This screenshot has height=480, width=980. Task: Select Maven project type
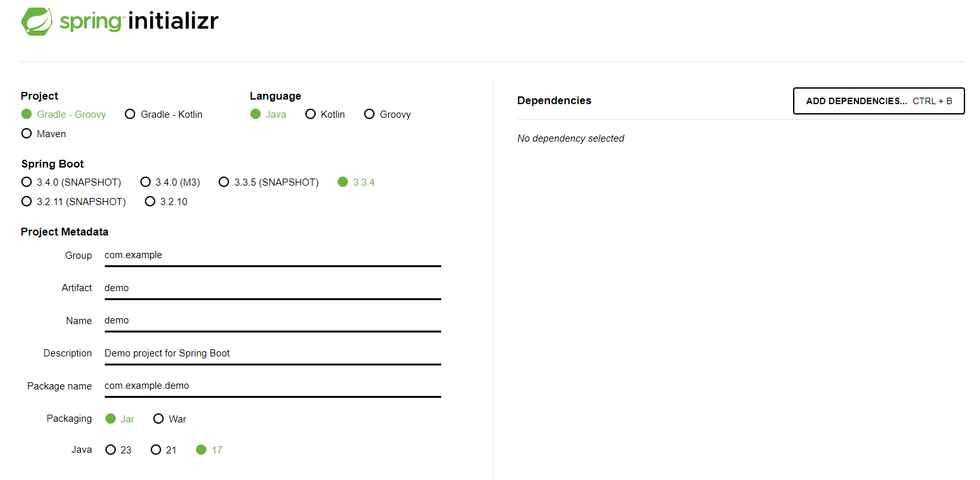pyautogui.click(x=43, y=134)
